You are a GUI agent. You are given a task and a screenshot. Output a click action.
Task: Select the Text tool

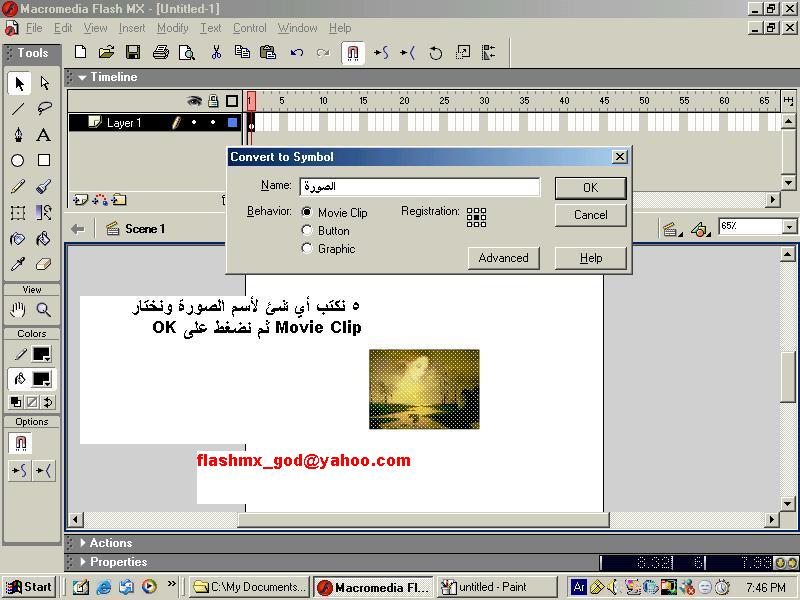[44, 135]
